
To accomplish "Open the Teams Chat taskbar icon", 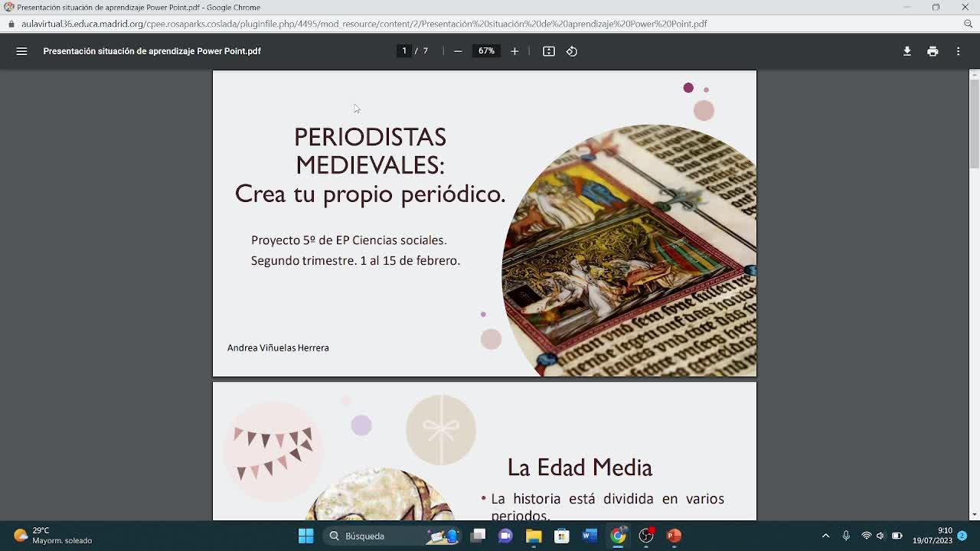I will 505,536.
